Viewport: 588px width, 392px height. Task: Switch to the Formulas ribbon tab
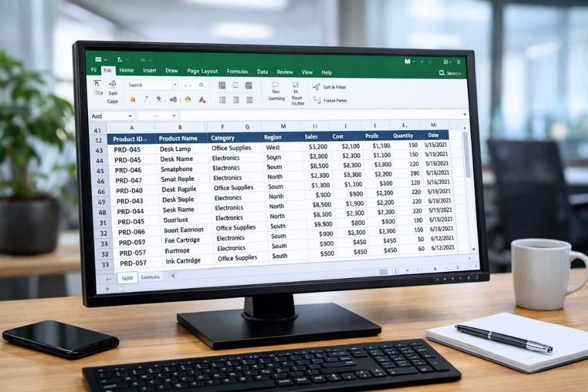237,71
